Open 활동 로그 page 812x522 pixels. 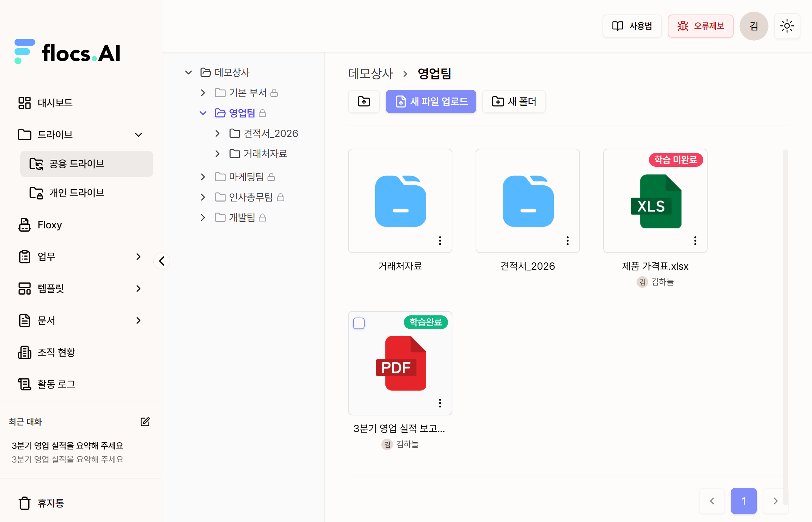pyautogui.click(x=47, y=384)
